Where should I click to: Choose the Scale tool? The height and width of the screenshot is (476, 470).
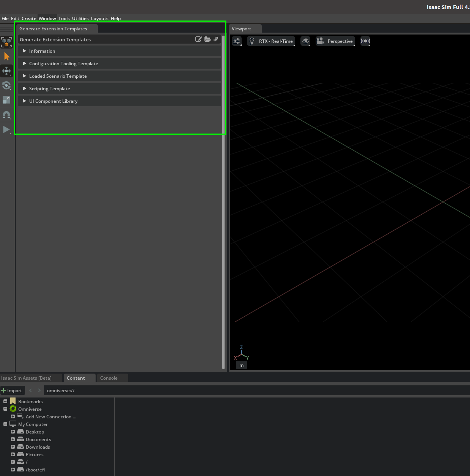[6, 100]
